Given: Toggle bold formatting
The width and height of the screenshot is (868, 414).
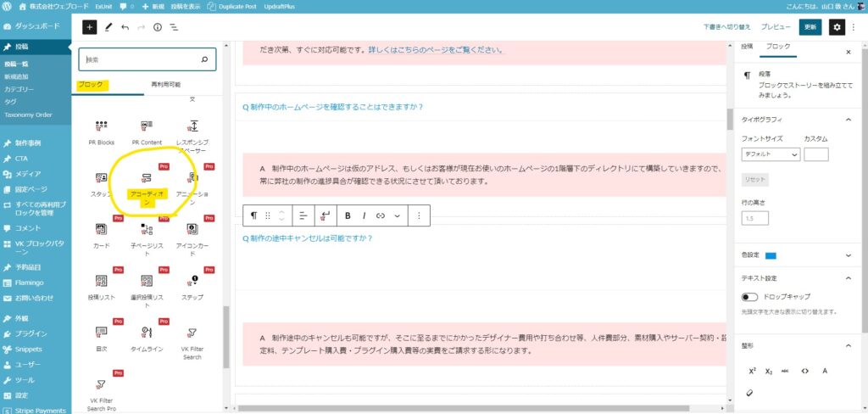Looking at the screenshot, I should (348, 215).
